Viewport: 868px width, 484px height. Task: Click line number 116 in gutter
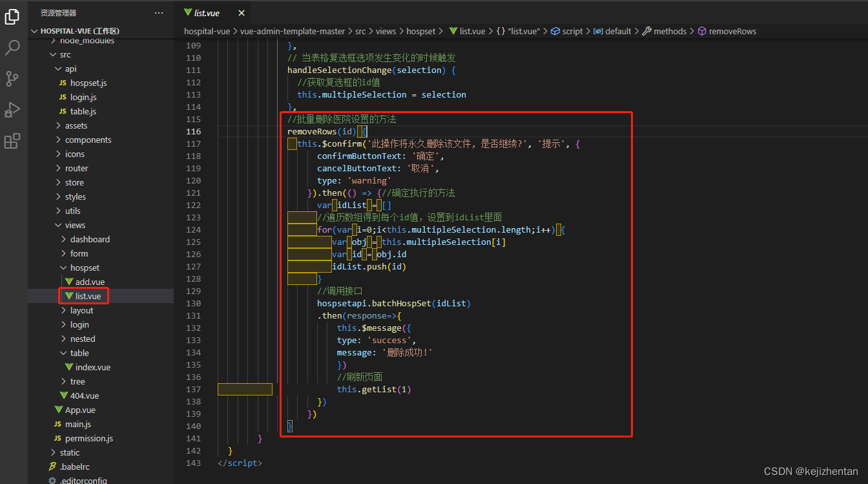click(x=193, y=131)
